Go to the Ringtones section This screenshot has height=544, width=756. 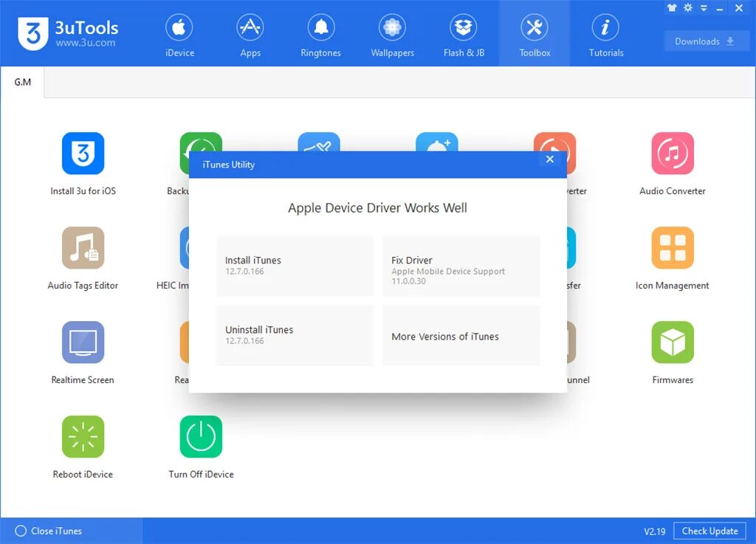pos(320,35)
